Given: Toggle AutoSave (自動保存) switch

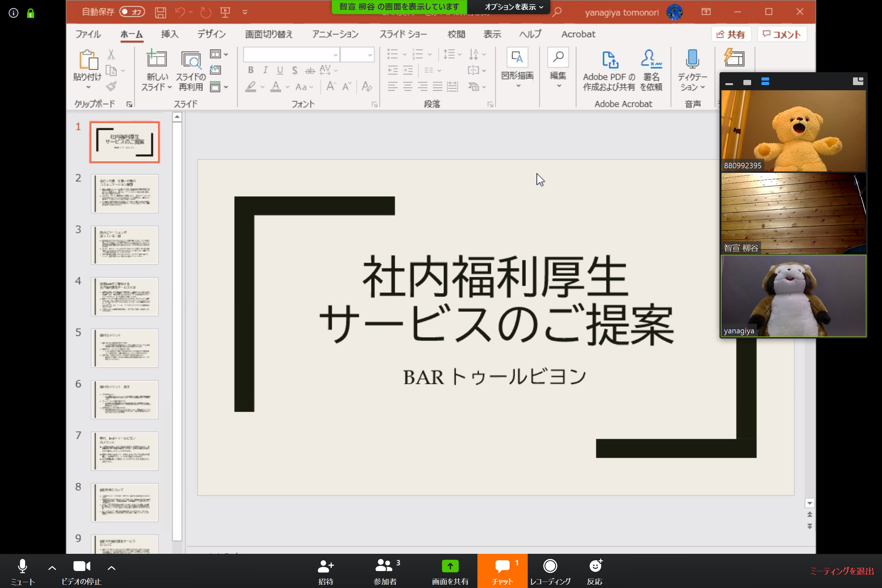Looking at the screenshot, I should (x=132, y=12).
